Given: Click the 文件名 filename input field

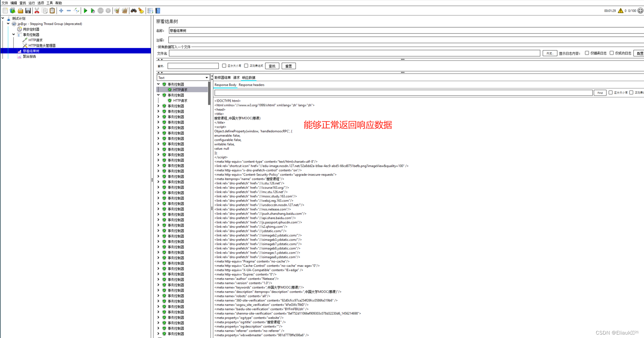Looking at the screenshot, I should point(354,53).
